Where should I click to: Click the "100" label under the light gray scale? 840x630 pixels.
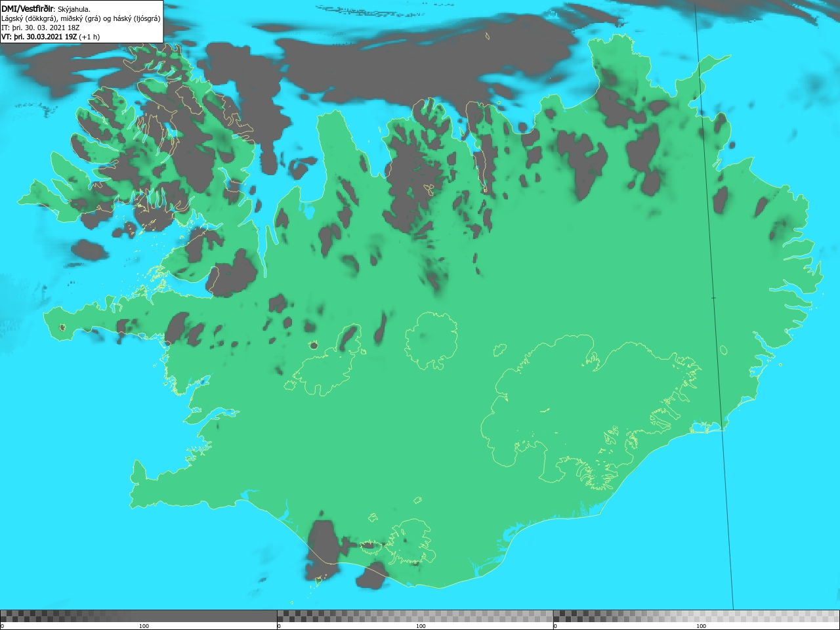701,626
